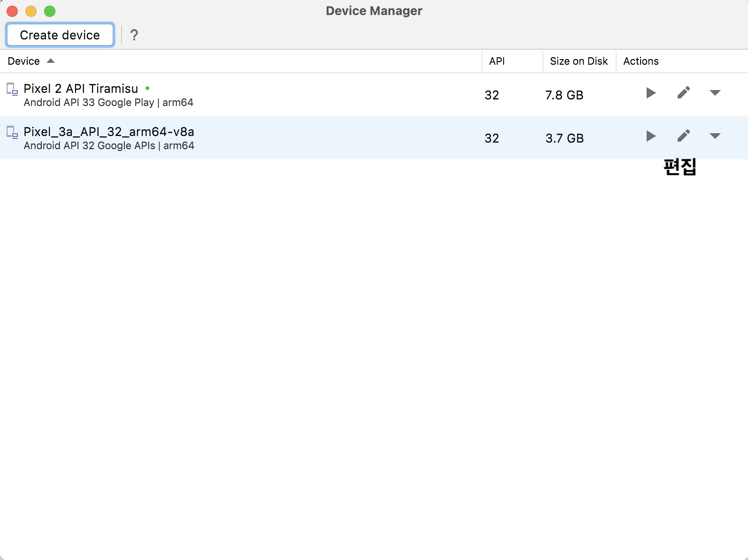Click the Actions column header
Viewport: 748px width, 560px height.
641,61
